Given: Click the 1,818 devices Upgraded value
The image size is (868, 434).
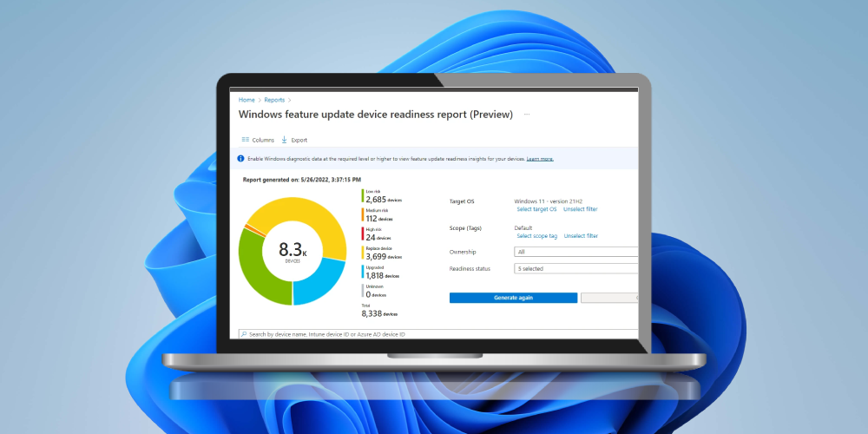Looking at the screenshot, I should [382, 276].
